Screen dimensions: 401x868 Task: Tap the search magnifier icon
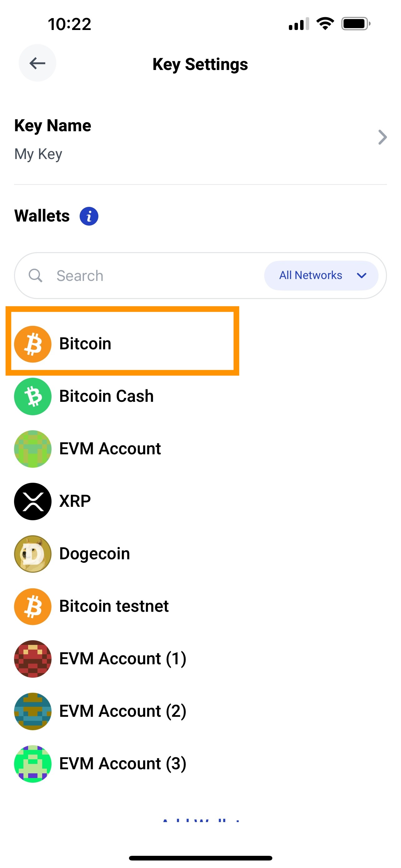35,275
